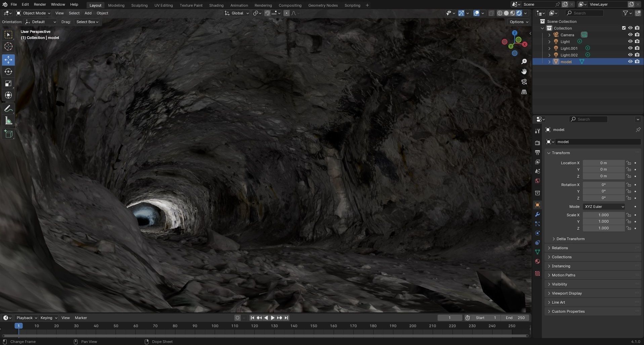Click the outliner Search field
This screenshot has height=345, width=644.
pos(584,13)
